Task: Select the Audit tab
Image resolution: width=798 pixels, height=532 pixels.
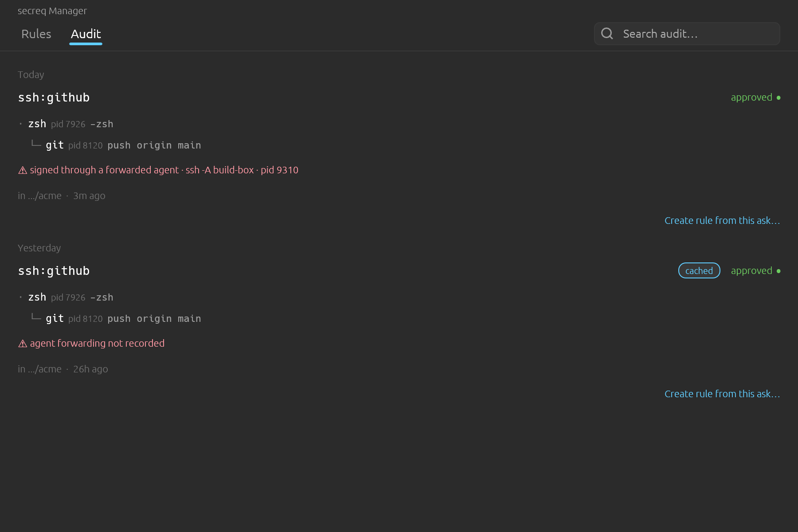Action: tap(86, 34)
